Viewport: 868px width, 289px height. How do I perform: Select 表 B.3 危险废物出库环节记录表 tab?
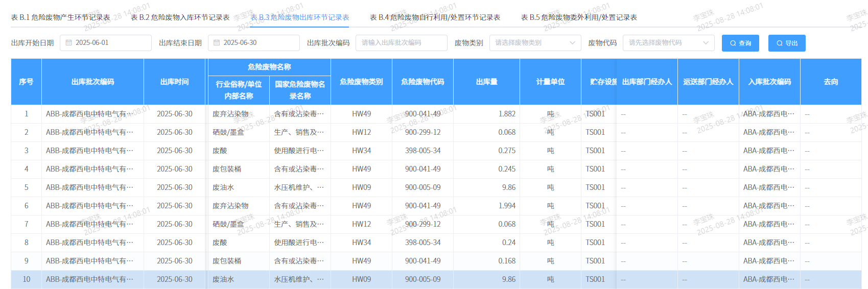click(x=300, y=17)
